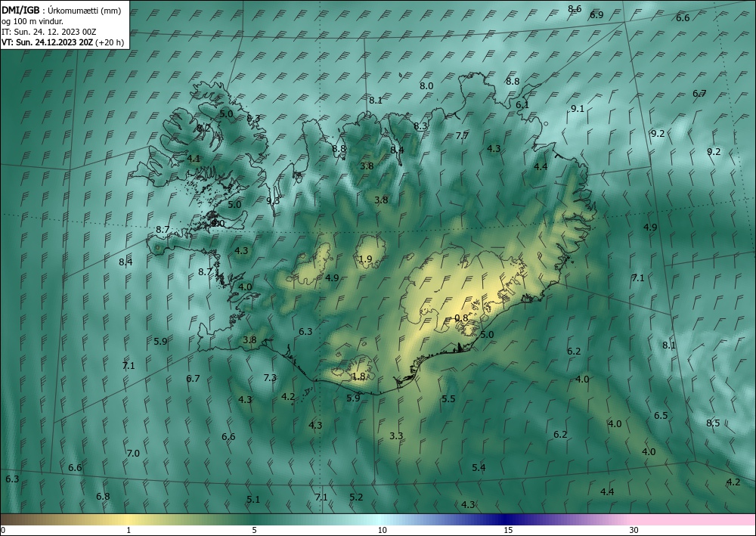
Task: Click the map value 5.4
Action: tap(479, 467)
